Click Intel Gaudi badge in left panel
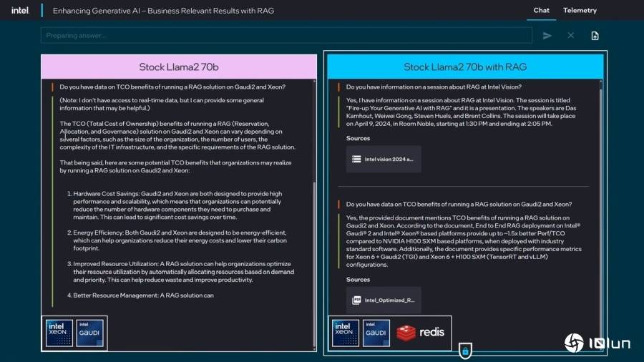Image resolution: width=644 pixels, height=362 pixels. tap(89, 333)
